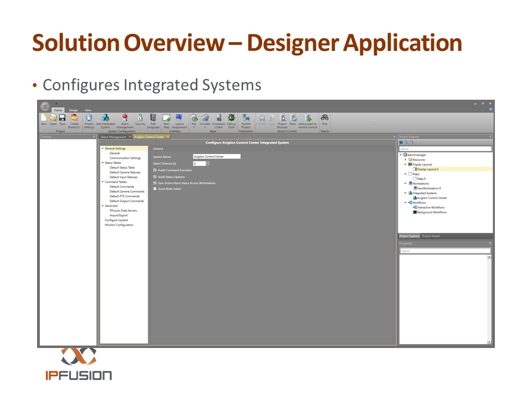
Task: Select Default PTZ Commands item
Action: [x=125, y=196]
